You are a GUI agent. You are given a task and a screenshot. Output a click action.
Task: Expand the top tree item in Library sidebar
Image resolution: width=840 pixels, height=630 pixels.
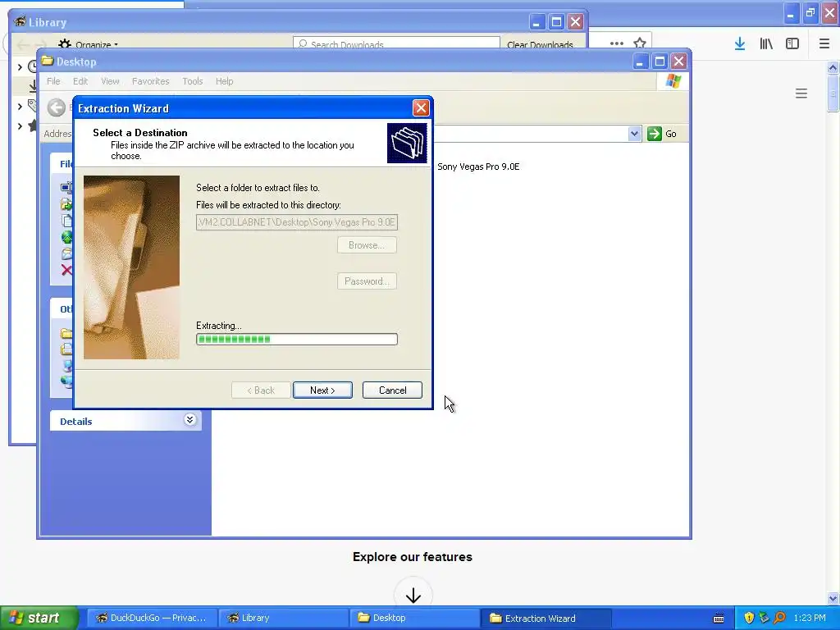[x=20, y=67]
